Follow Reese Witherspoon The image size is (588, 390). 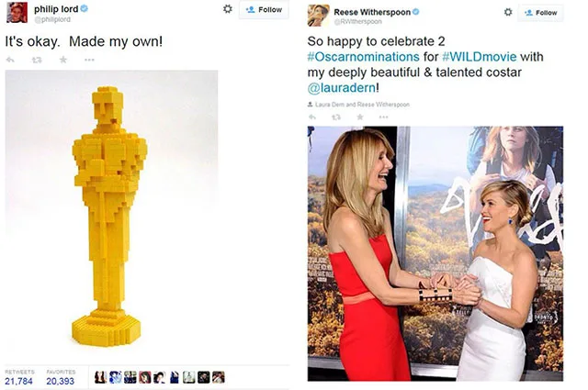(x=541, y=13)
